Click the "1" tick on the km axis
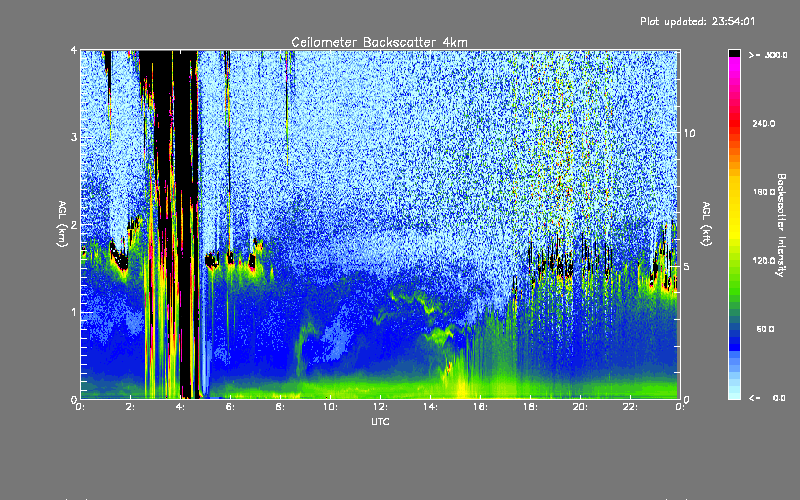The image size is (800, 500). point(74,312)
